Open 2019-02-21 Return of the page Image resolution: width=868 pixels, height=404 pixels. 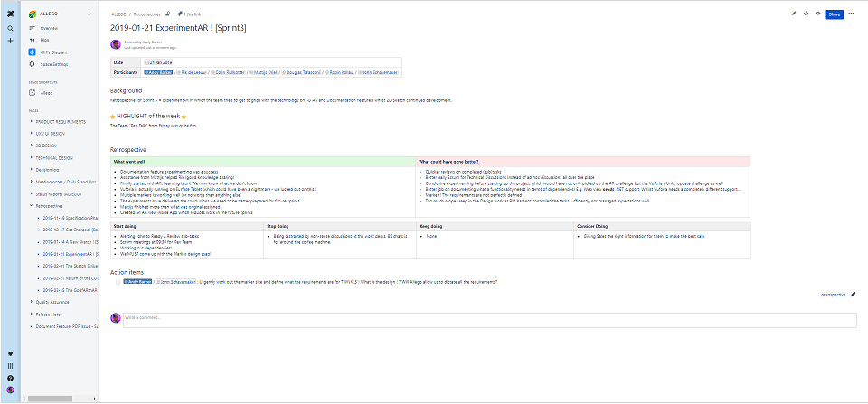click(x=71, y=278)
